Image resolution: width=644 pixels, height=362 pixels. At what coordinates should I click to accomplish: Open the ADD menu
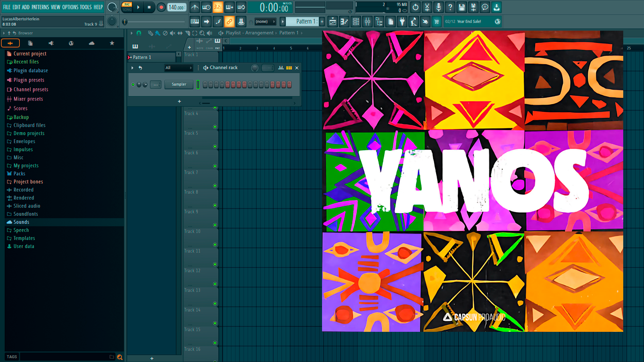point(25,7)
